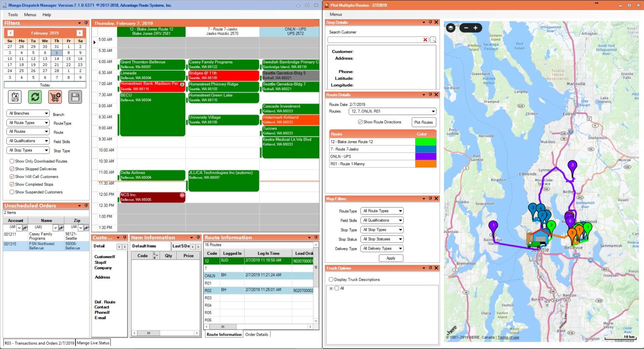Click the customer search magnifier icon
This screenshot has width=644, height=349.
coord(433,40)
